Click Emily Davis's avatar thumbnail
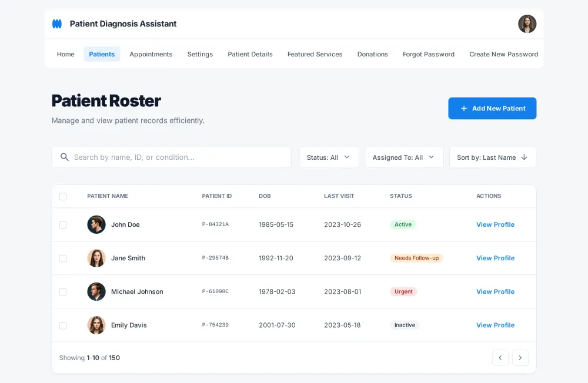This screenshot has height=383, width=588. pos(96,325)
